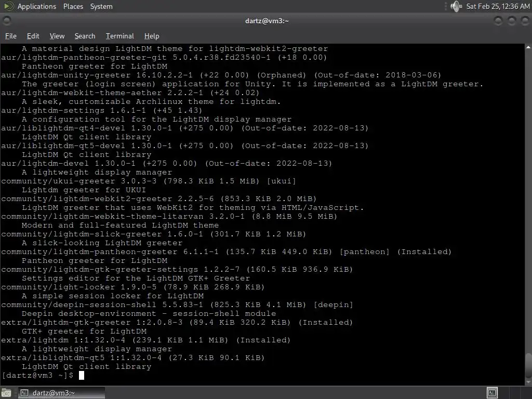Open the File menu
This screenshot has height=399, width=532.
click(x=11, y=36)
